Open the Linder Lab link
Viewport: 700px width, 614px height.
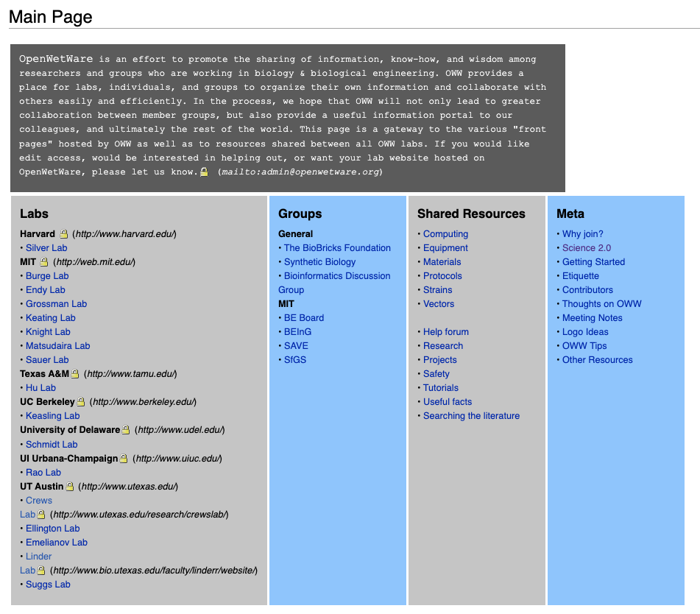(x=38, y=557)
